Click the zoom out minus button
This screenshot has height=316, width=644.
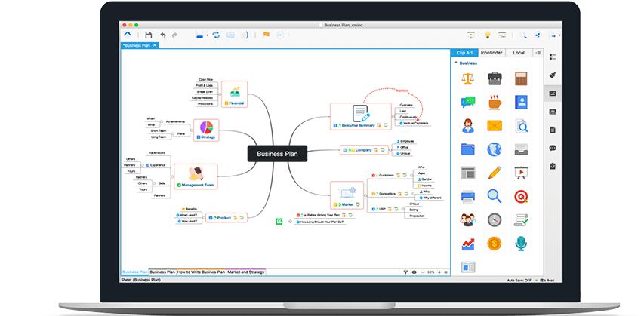click(422, 272)
